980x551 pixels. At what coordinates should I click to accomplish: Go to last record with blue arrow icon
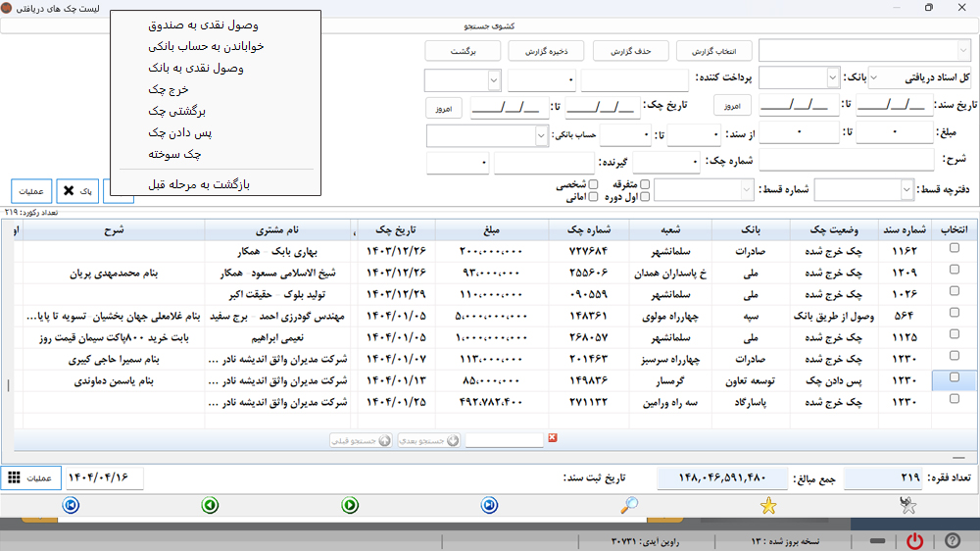click(70, 505)
